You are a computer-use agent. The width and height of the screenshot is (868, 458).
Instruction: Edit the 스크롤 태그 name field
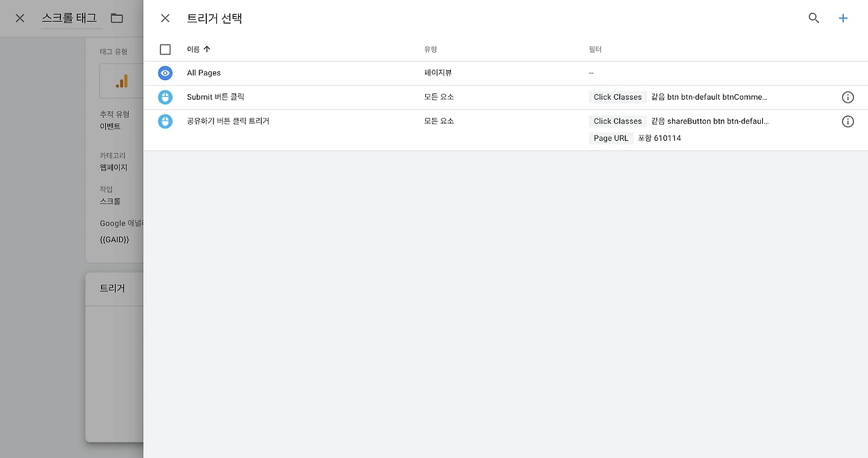(69, 18)
